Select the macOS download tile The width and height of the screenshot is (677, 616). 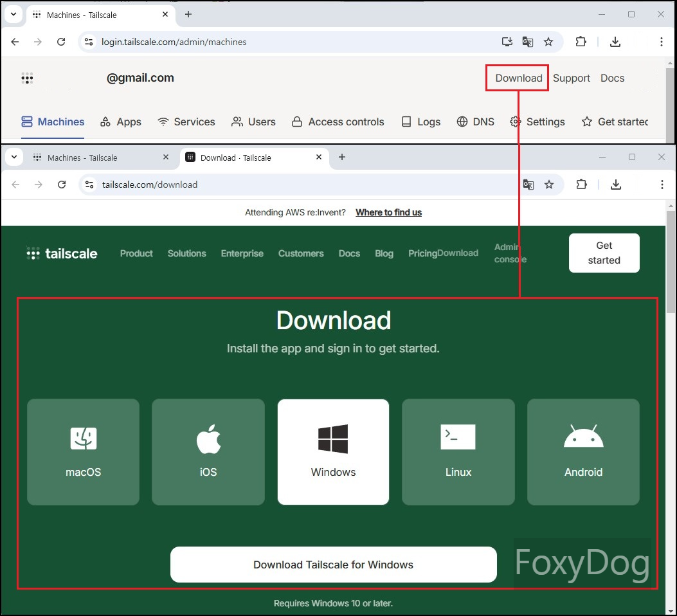tap(84, 452)
